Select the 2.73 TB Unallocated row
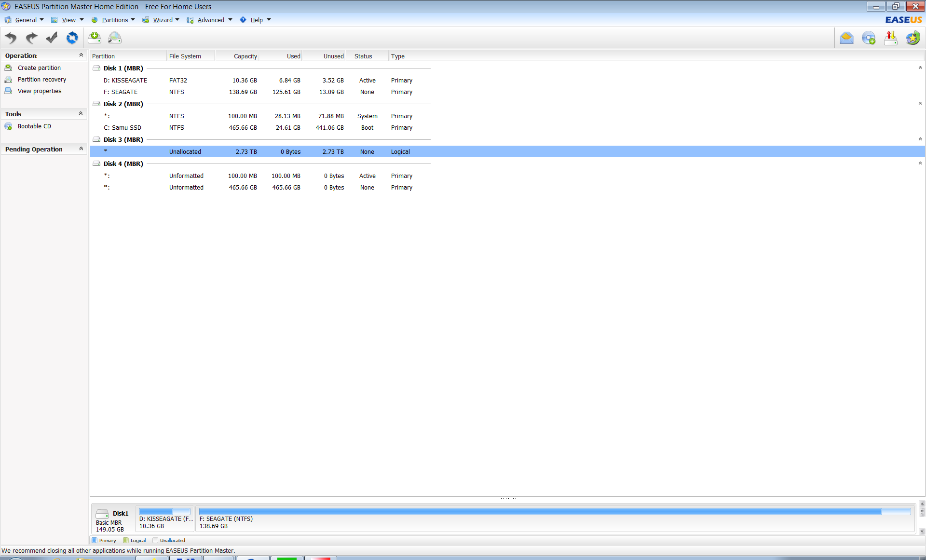This screenshot has width=926, height=560. [507, 151]
